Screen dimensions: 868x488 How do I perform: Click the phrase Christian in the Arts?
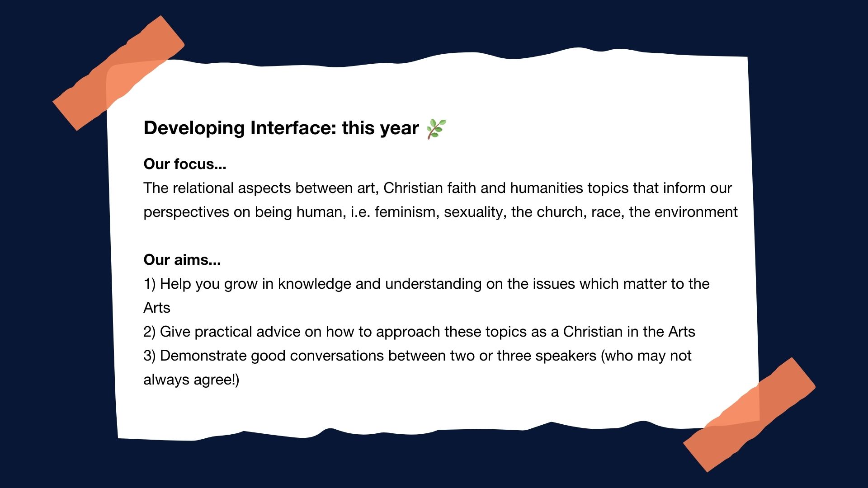629,332
